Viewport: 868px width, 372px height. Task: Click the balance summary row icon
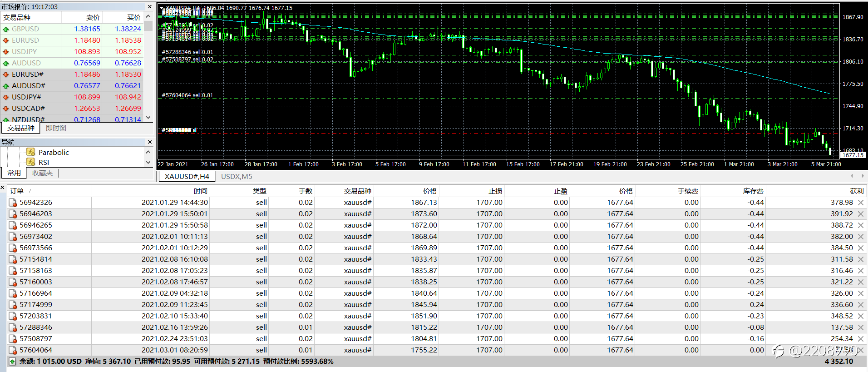pos(12,362)
